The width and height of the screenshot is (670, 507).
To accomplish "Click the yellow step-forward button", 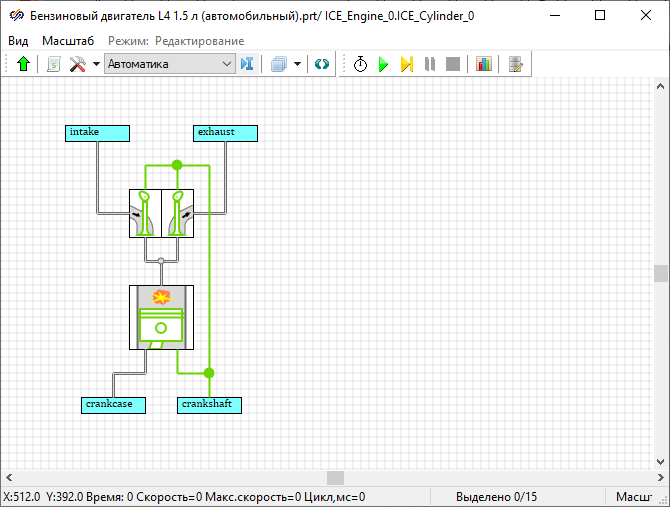I will coord(407,64).
